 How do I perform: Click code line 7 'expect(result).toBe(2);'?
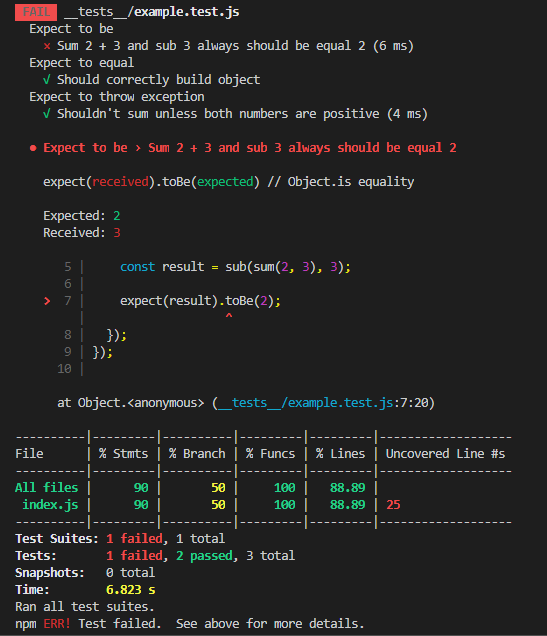pos(200,301)
